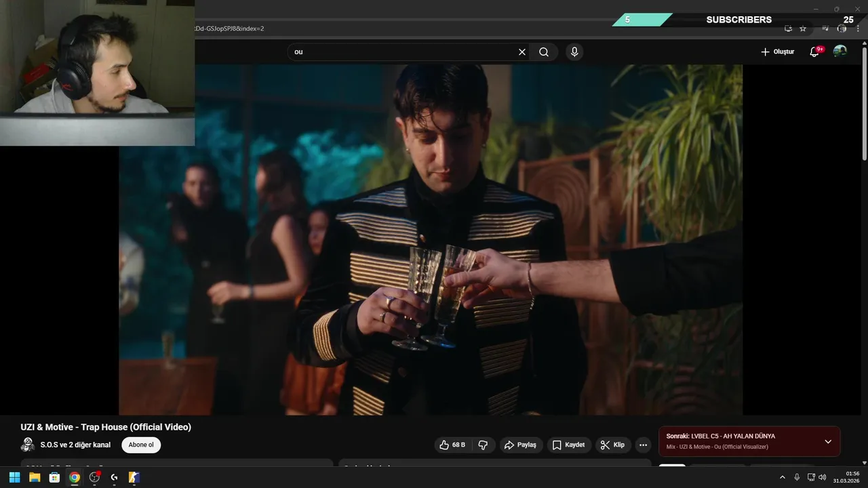The height and width of the screenshot is (488, 868).
Task: Open the YouTube account avatar menu
Action: (x=840, y=52)
